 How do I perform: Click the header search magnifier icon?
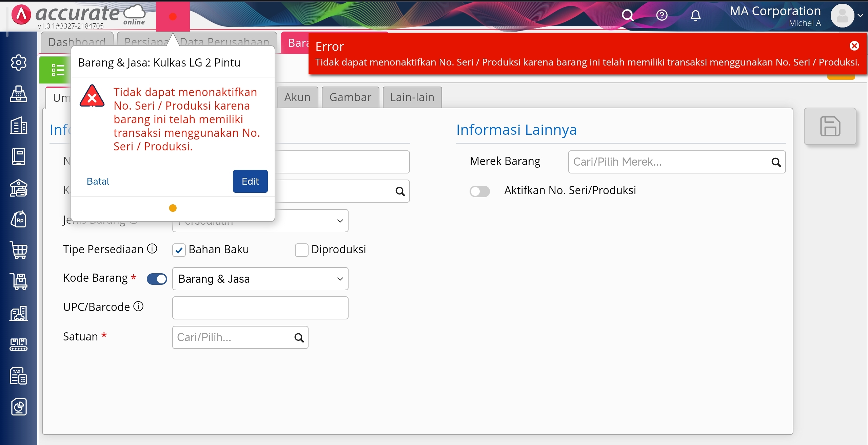628,15
